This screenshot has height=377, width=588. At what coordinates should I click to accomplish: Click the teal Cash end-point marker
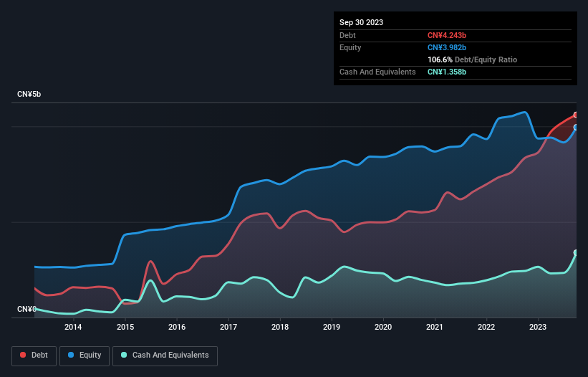[576, 252]
